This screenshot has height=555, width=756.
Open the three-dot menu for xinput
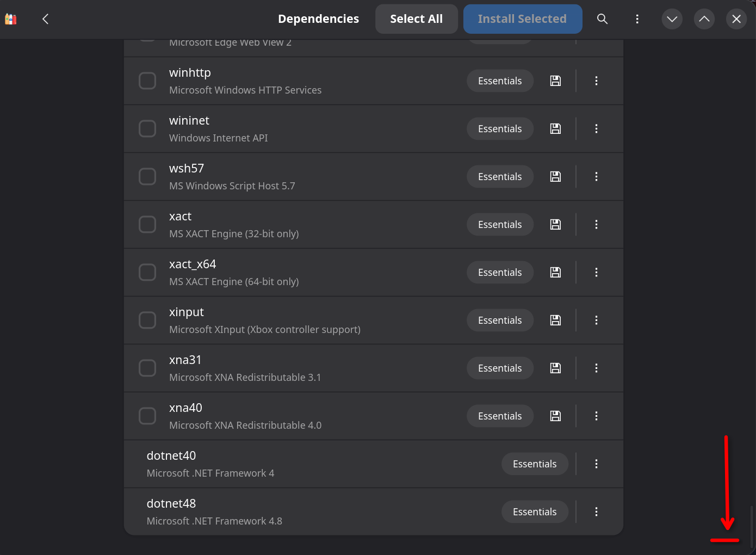(597, 320)
